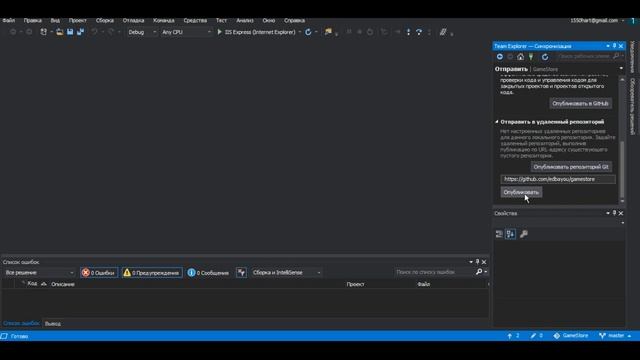
Task: Click the New Project toolbar icon
Action: click(x=44, y=32)
